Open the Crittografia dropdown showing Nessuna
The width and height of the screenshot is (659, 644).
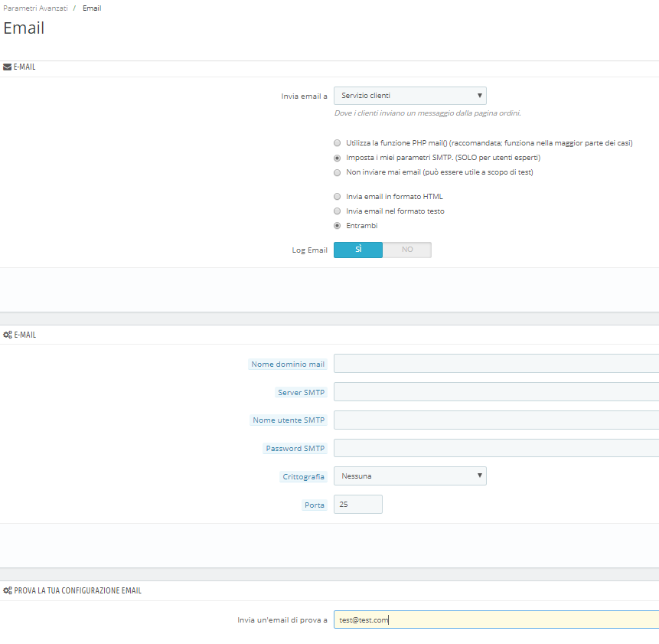(x=409, y=476)
